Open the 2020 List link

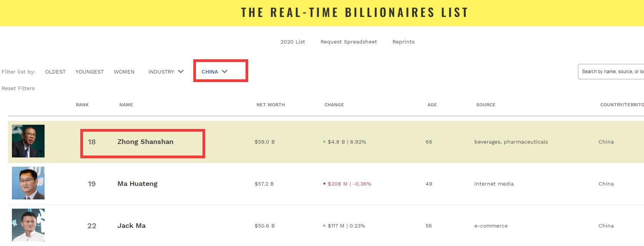292,42
